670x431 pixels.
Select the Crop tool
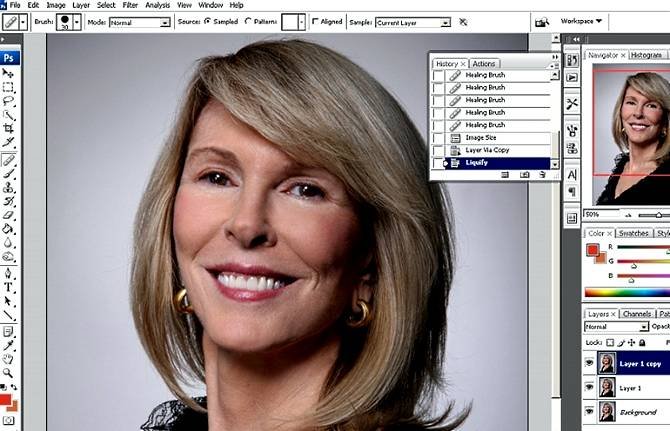[9, 129]
